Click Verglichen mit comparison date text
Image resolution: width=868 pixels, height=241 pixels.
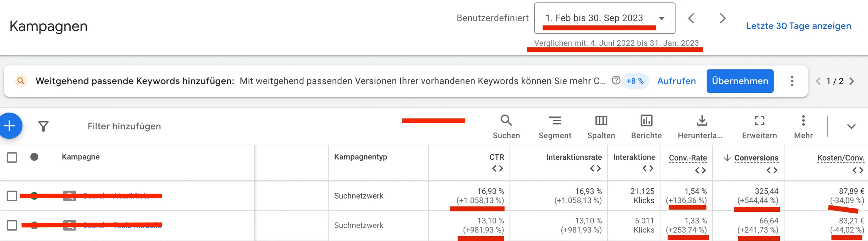tap(616, 43)
